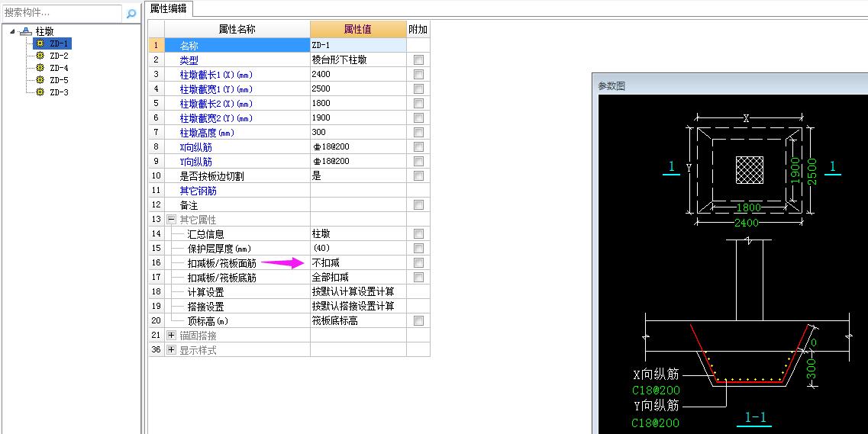Click the 属性值 column header

point(358,29)
